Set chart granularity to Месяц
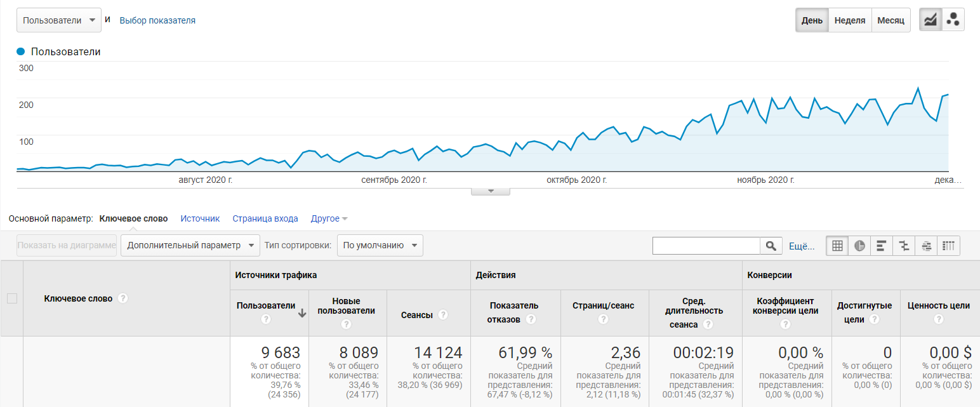The width and height of the screenshot is (980, 407). coord(891,20)
